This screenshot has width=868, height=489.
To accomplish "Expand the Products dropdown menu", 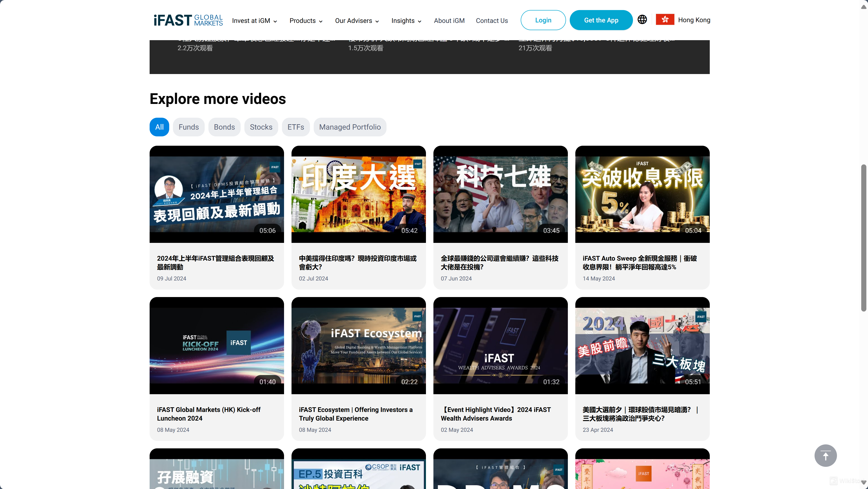I will click(x=306, y=21).
